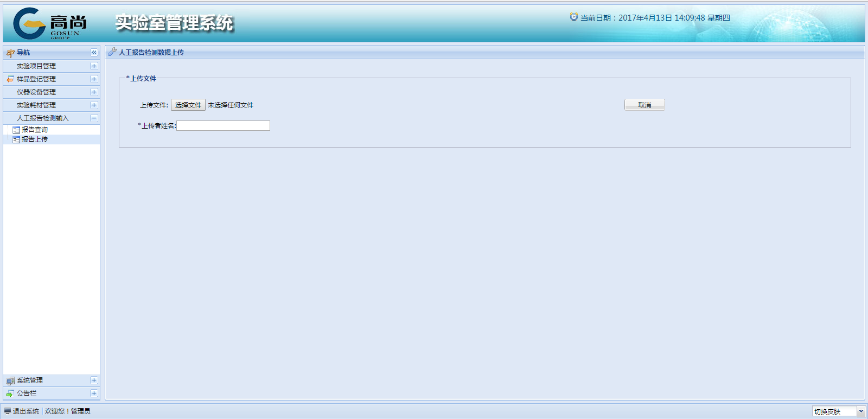The image size is (868, 419).
Task: Expand the 仪器设备管理 section
Action: [x=94, y=92]
